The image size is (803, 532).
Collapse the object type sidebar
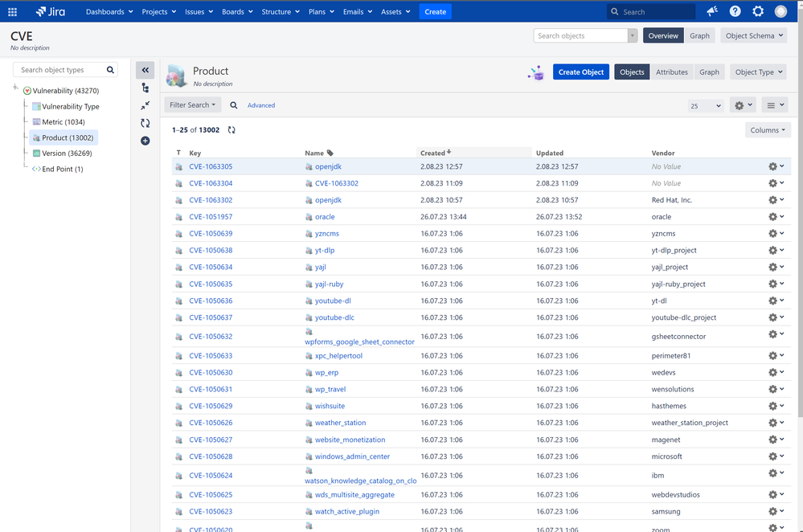[x=145, y=70]
